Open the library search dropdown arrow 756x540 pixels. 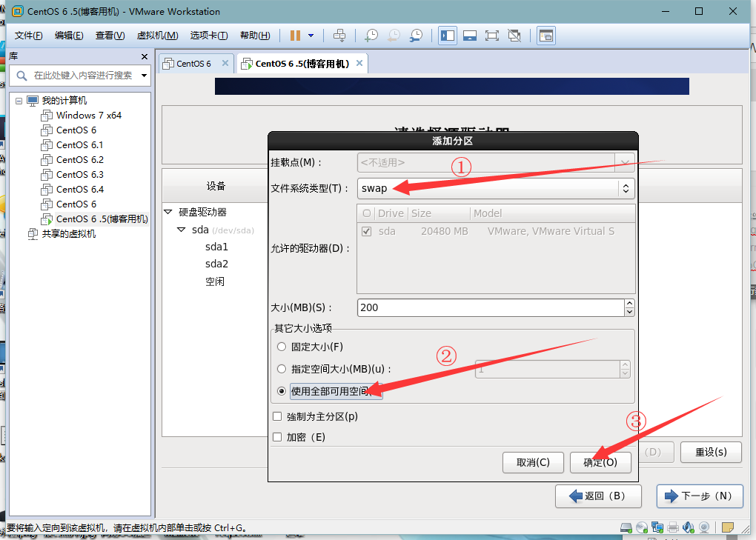144,76
